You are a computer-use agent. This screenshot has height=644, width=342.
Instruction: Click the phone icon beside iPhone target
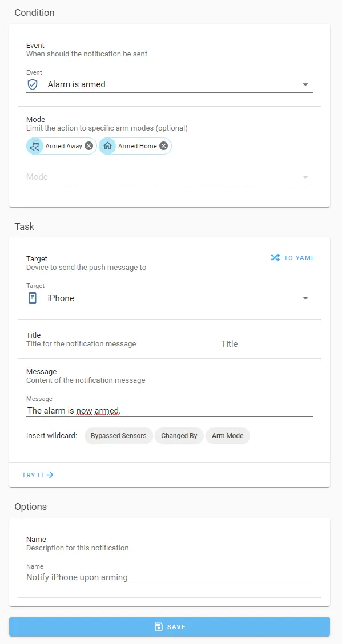(x=33, y=298)
